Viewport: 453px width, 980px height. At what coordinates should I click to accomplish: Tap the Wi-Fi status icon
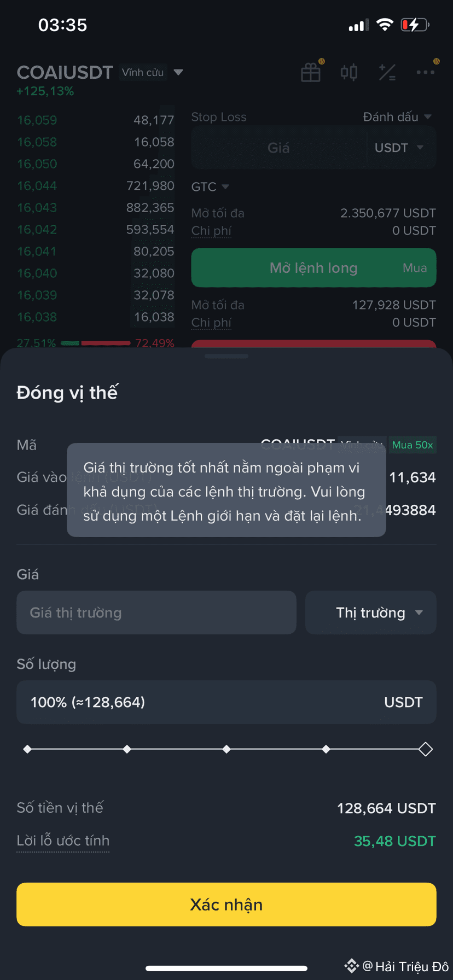[x=385, y=25]
